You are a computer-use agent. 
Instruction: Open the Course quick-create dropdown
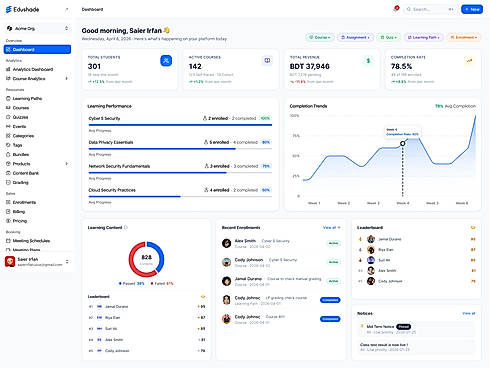coord(320,37)
